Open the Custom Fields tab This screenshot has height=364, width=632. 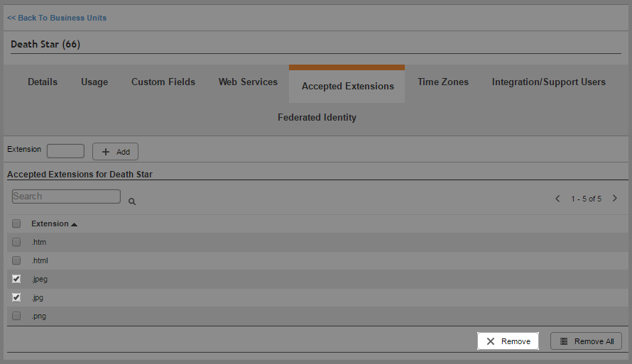click(x=163, y=82)
